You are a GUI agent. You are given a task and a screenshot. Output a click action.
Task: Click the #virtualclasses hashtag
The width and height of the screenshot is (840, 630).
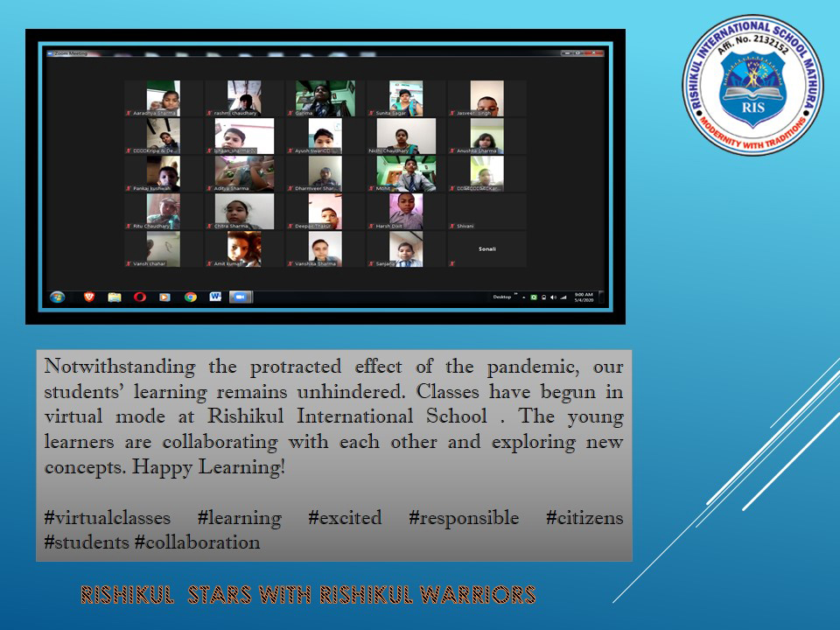[107, 518]
